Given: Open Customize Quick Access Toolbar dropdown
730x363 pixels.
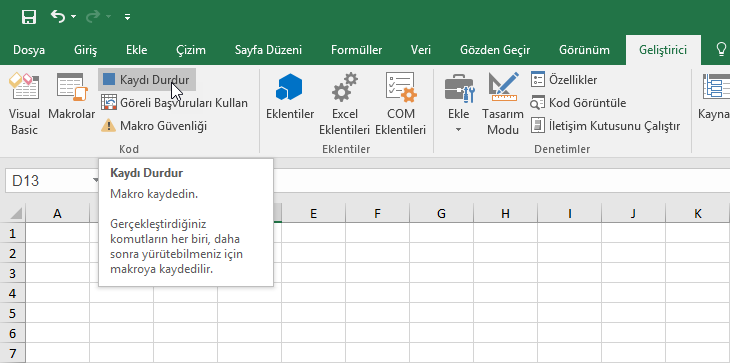Looking at the screenshot, I should pos(127,17).
